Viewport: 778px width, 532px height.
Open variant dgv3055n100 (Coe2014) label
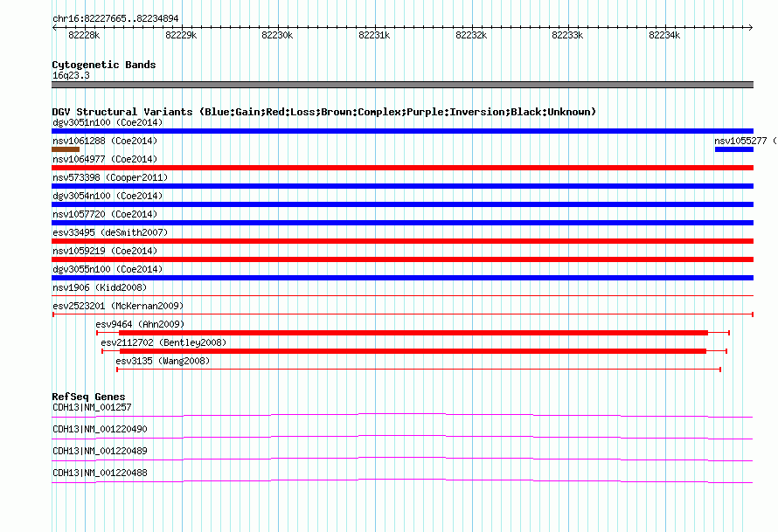click(x=108, y=269)
